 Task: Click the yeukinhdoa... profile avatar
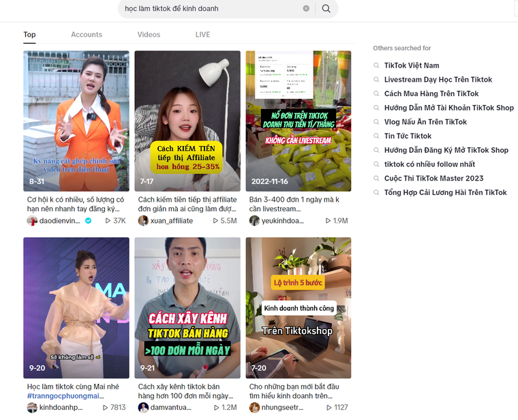(x=254, y=221)
